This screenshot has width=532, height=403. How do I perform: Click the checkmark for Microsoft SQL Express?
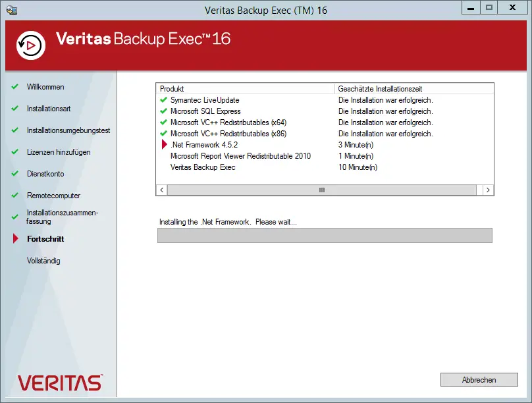point(163,111)
